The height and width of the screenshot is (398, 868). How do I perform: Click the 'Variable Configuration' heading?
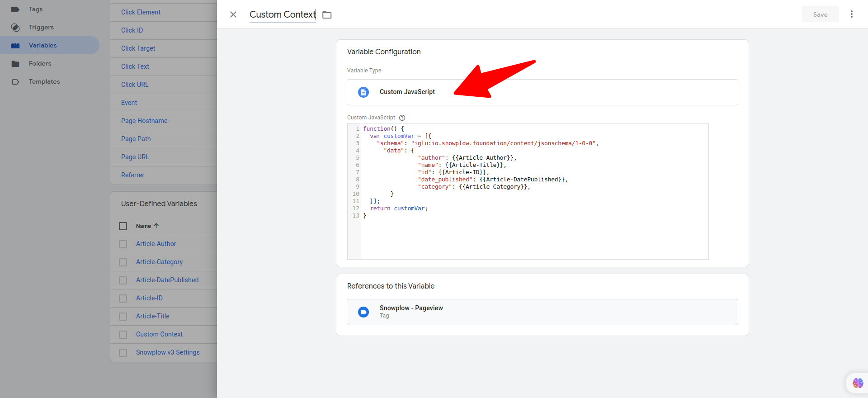(x=384, y=52)
